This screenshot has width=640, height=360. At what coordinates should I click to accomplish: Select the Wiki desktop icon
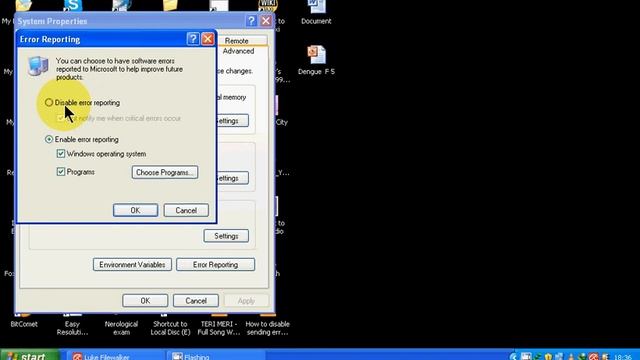[x=268, y=5]
